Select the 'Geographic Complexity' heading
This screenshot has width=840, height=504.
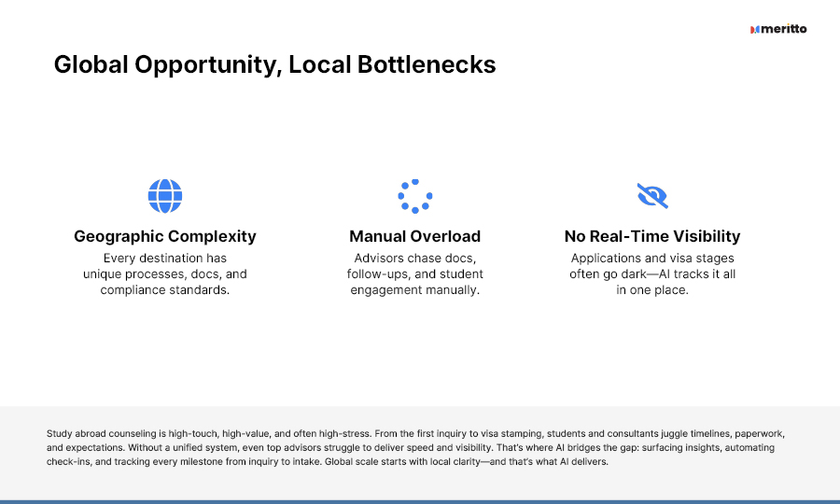pos(165,236)
